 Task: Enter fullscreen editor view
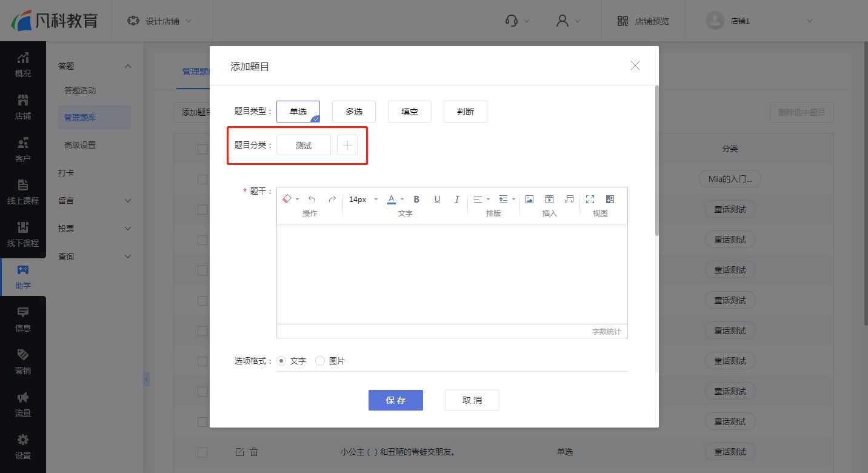(x=590, y=199)
